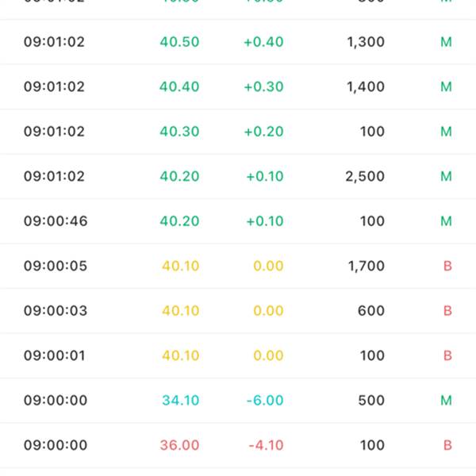Viewport: 476px width, 476px height.
Task: Select the 600 volume value
Action: (x=371, y=310)
